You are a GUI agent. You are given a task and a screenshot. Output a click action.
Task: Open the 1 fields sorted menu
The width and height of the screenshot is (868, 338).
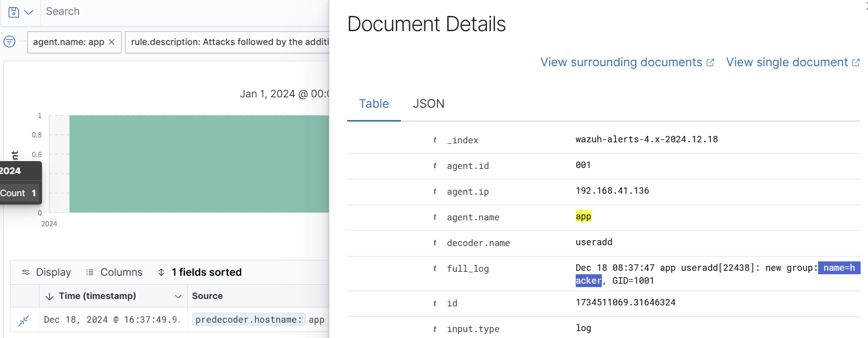pyautogui.click(x=200, y=272)
